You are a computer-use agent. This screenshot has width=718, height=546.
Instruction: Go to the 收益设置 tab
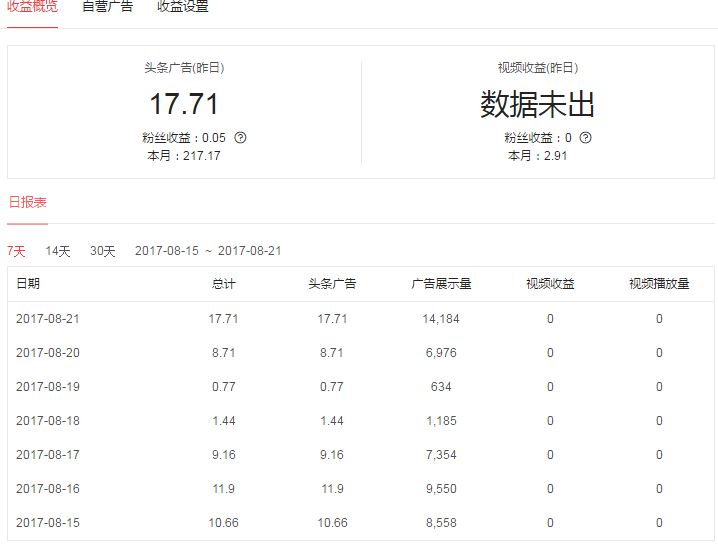183,7
